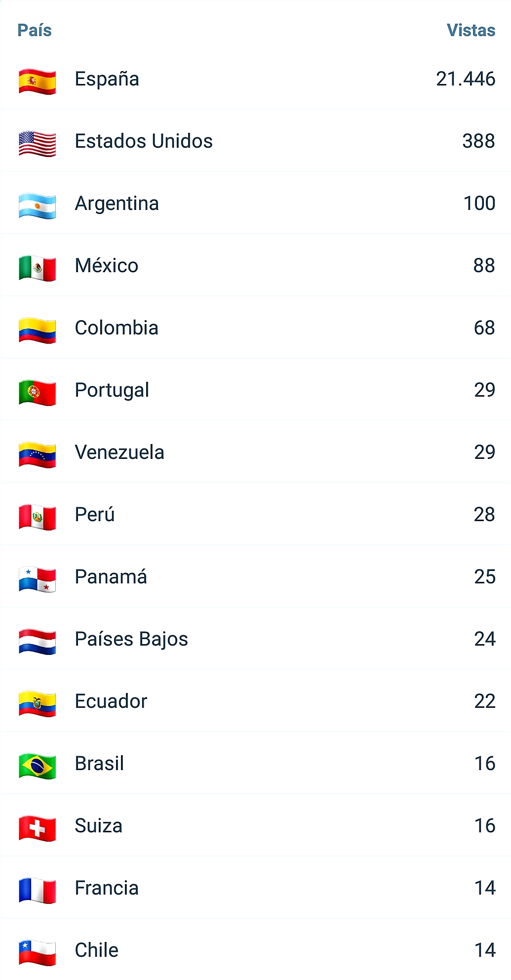The height and width of the screenshot is (980, 511).
Task: Tap the Portugal flag icon
Action: [37, 392]
